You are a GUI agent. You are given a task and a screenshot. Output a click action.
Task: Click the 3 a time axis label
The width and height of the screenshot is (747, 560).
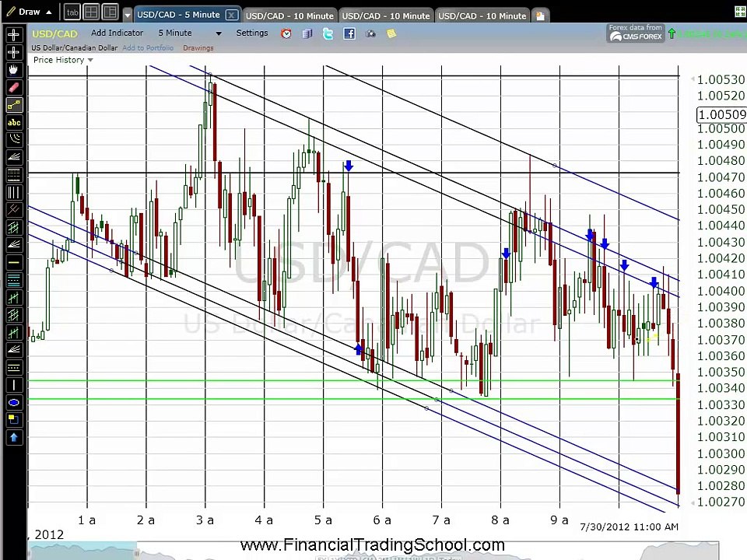tap(205, 520)
